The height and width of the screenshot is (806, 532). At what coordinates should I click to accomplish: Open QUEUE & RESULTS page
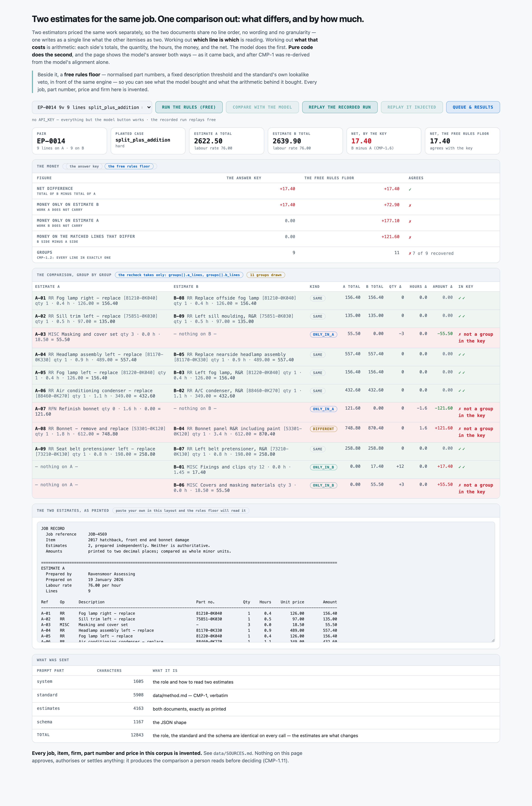[473, 107]
